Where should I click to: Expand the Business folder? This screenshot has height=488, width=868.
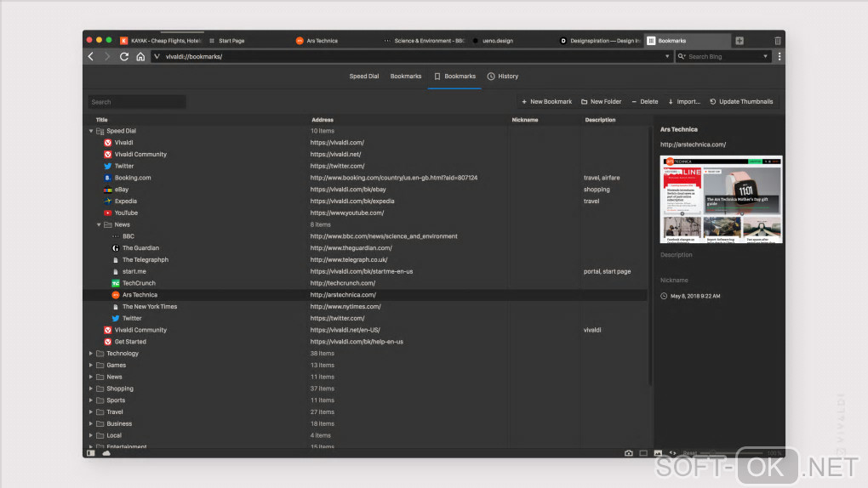coord(91,424)
